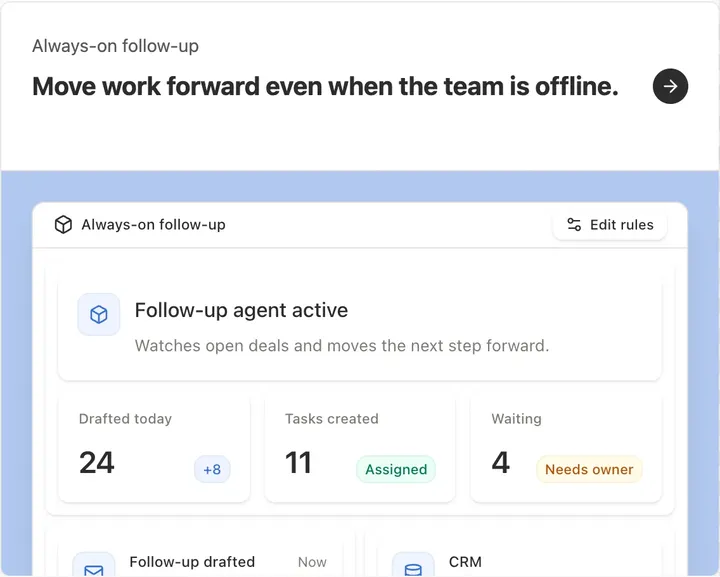Open Edit rules
Viewport: 720px width, 577px height.
(x=610, y=224)
